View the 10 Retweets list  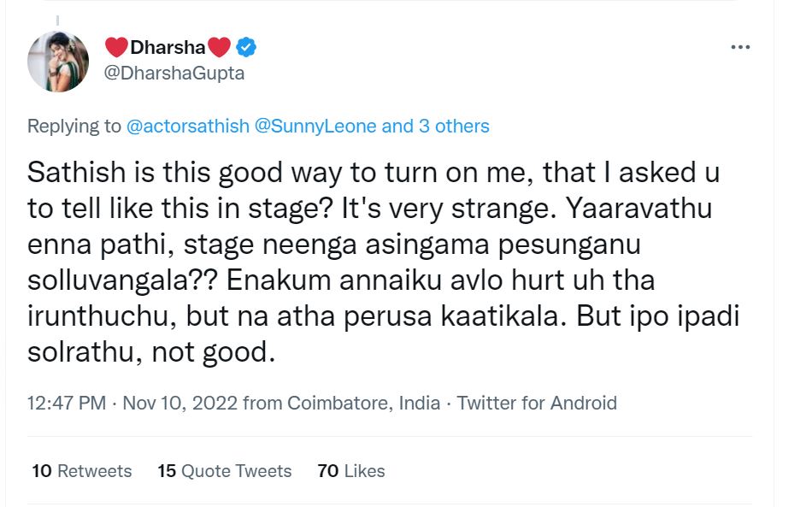click(82, 471)
